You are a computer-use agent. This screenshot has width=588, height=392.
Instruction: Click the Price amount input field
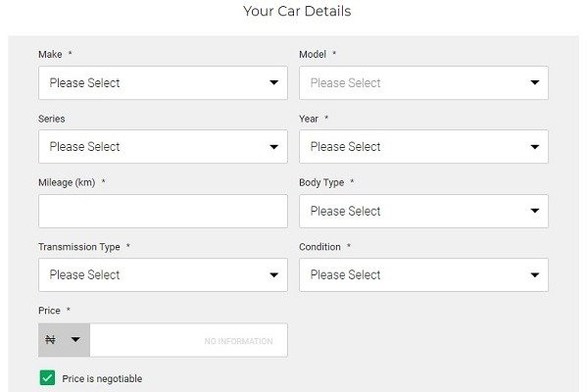(188, 340)
